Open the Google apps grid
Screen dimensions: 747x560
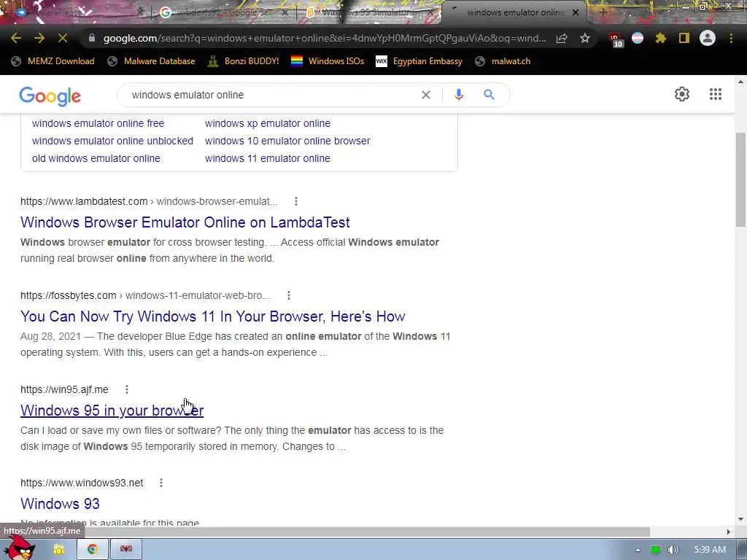pyautogui.click(x=715, y=94)
